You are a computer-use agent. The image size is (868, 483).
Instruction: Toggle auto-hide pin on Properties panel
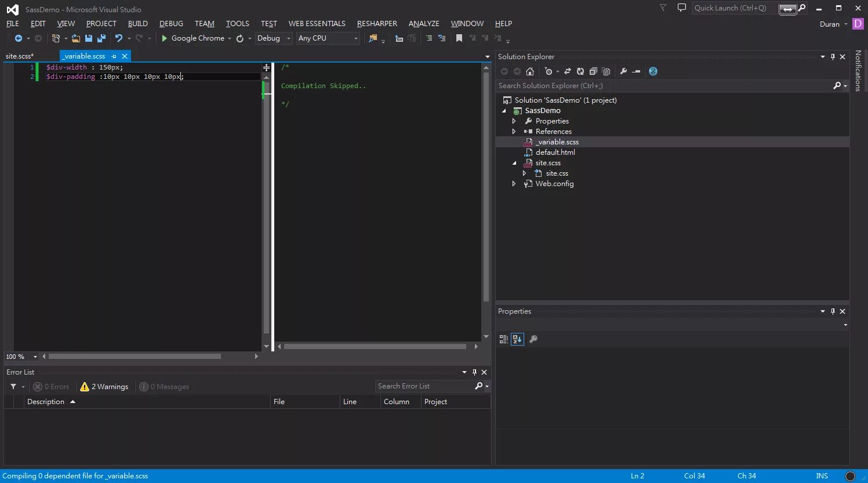point(833,311)
